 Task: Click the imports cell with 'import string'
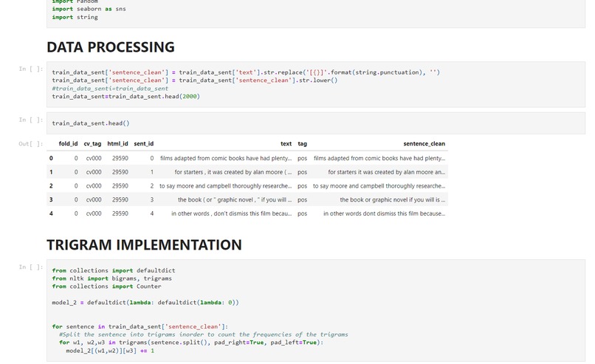tap(316, 13)
